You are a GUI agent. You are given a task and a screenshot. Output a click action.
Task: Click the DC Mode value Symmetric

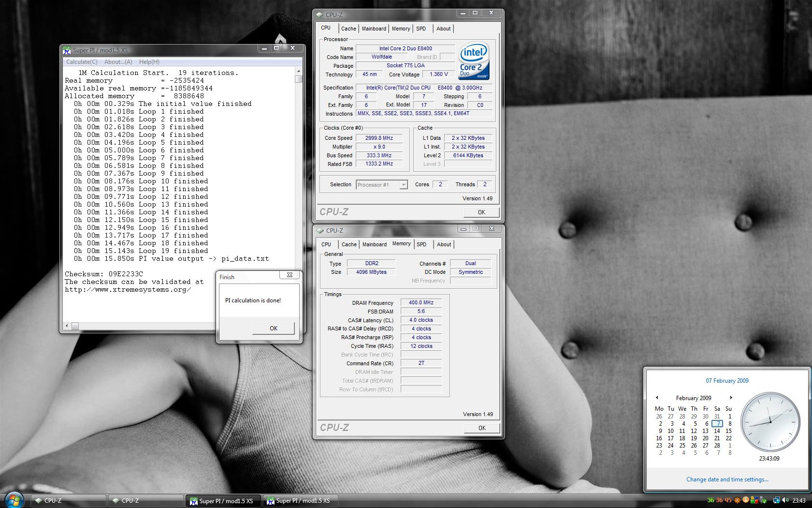[x=470, y=272]
